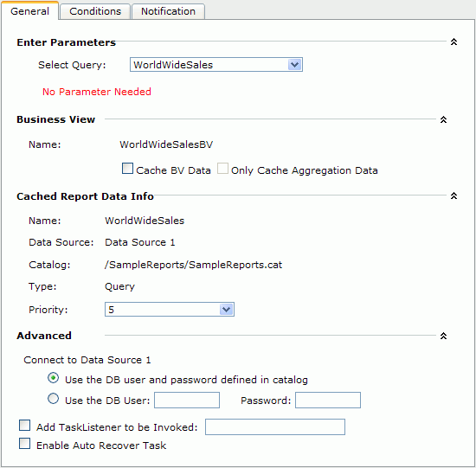476x468 pixels.
Task: Focus the Password input field
Action: (328, 400)
